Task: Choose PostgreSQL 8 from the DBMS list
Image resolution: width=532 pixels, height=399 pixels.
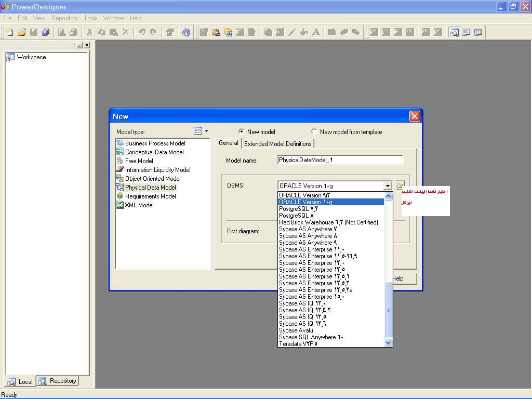Action: pos(296,216)
